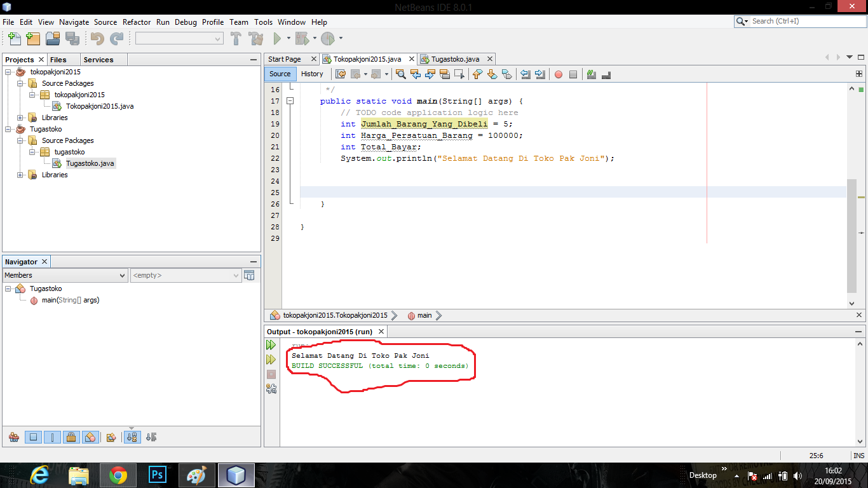Save all files using Save All icon
868x488 pixels.
[x=72, y=38]
